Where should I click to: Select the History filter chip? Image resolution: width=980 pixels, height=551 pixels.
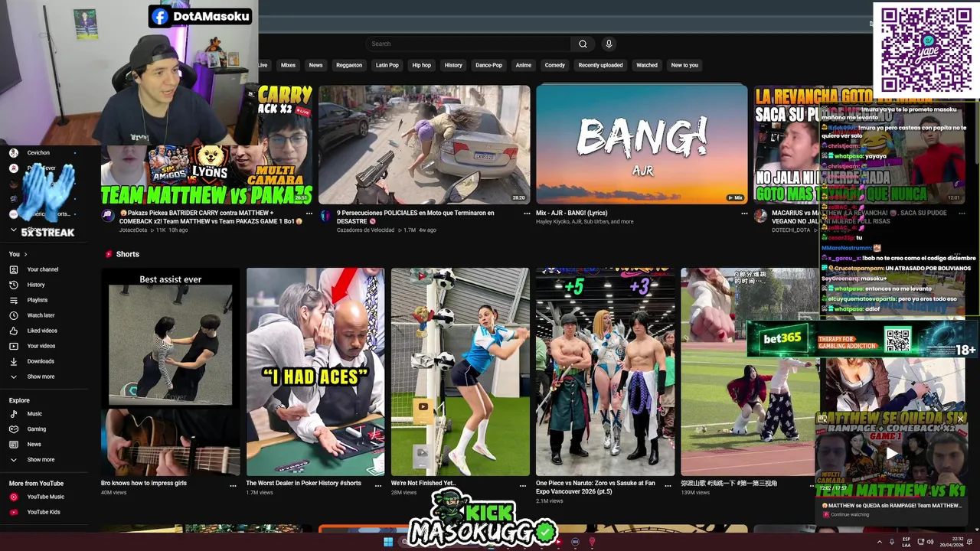[453, 65]
